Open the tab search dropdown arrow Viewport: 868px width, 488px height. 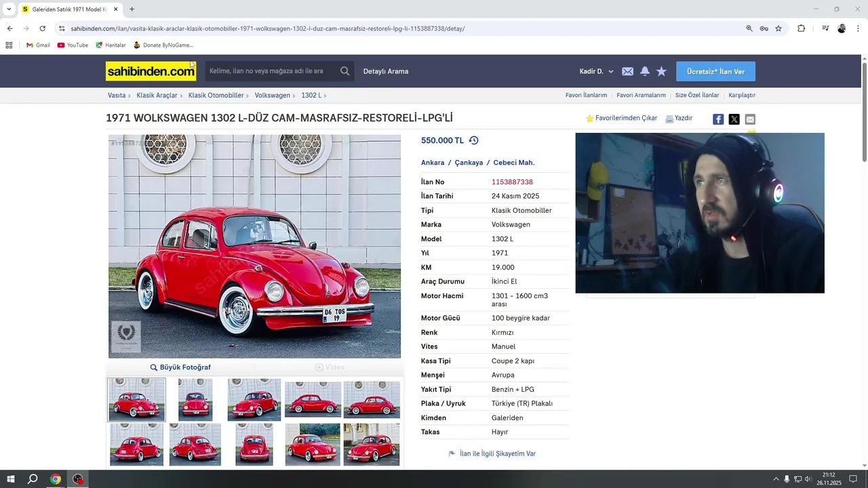point(9,9)
